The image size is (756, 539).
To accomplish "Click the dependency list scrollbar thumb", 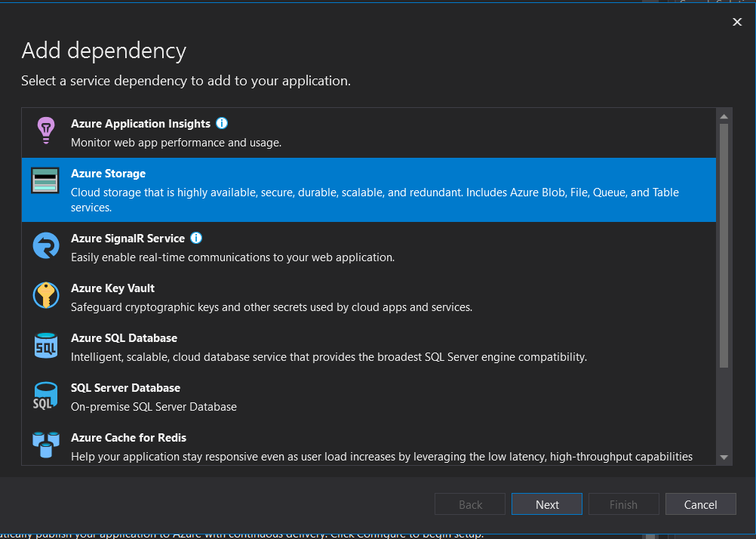I will click(724, 245).
